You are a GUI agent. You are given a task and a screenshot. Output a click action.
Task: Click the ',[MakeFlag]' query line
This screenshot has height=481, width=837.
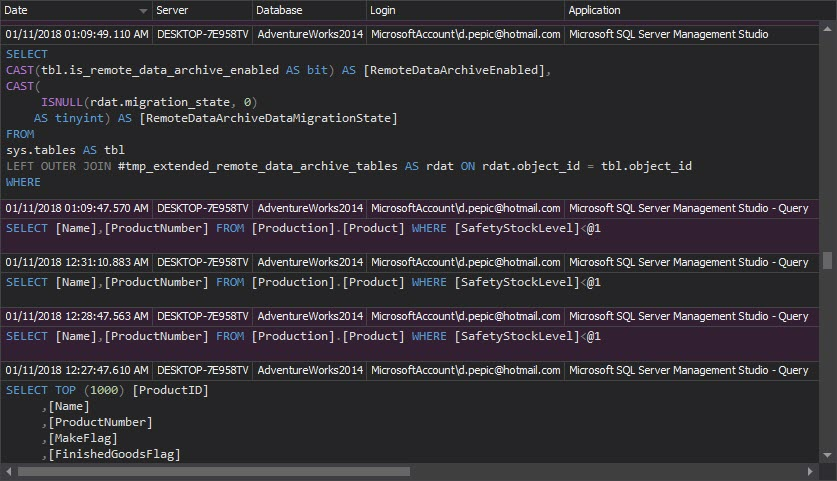pyautogui.click(x=80, y=438)
